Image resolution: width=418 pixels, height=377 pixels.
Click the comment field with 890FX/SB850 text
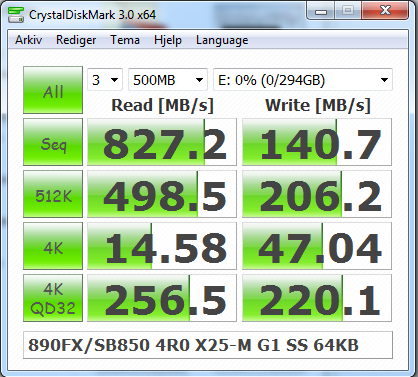click(x=208, y=345)
